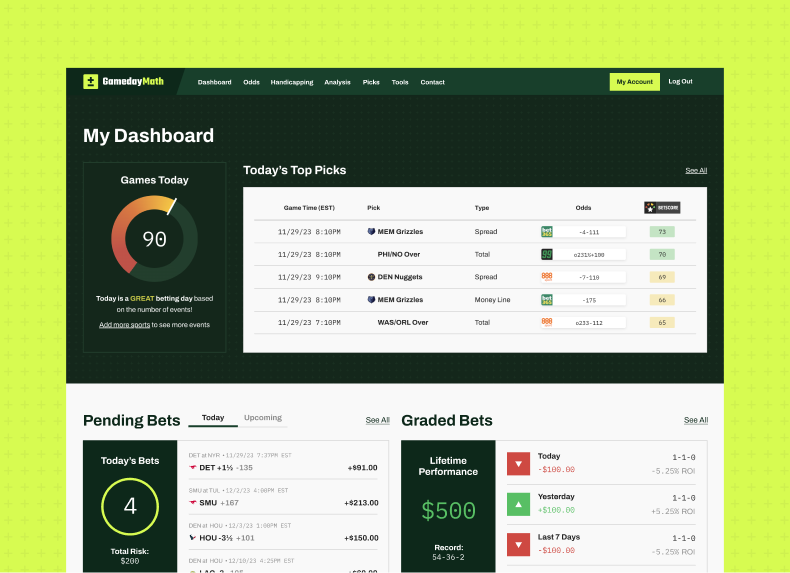
Task: Click bet365 sportsbook icon beside -4-111
Action: (547, 232)
